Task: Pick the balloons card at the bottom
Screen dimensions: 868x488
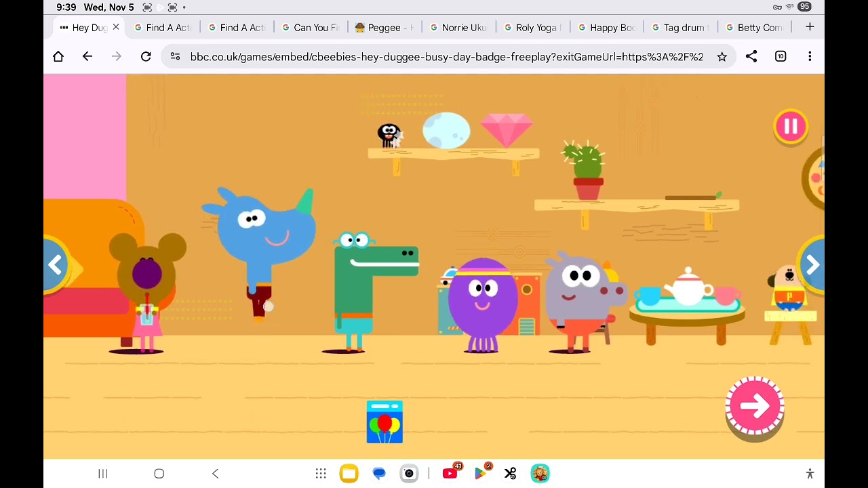Action: click(384, 422)
